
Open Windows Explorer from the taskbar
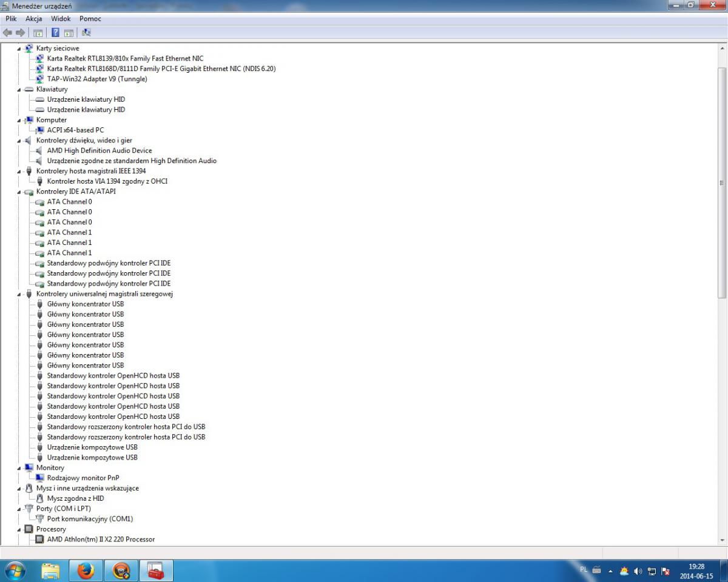pos(51,570)
